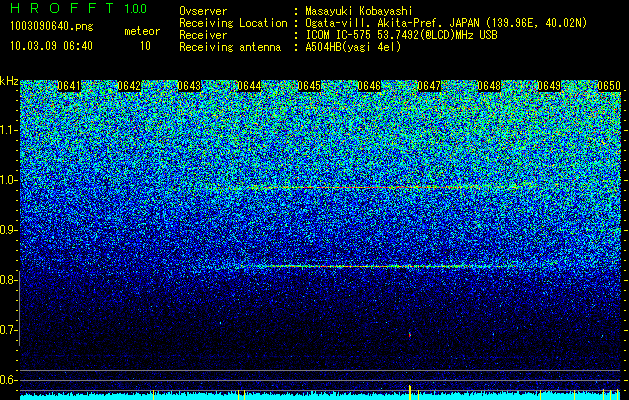
Task: Click the 0641 time marker
Action: [x=69, y=86]
